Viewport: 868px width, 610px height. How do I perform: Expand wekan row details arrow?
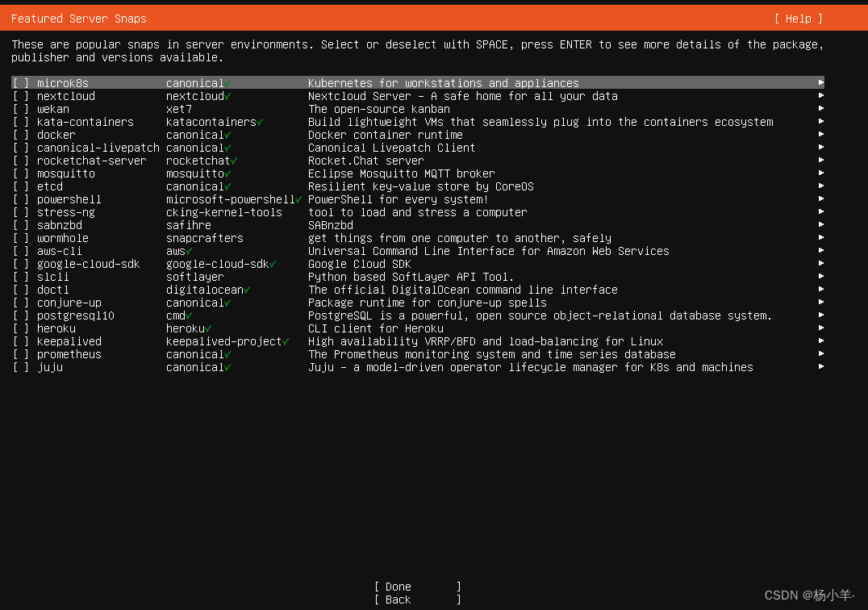[821, 108]
